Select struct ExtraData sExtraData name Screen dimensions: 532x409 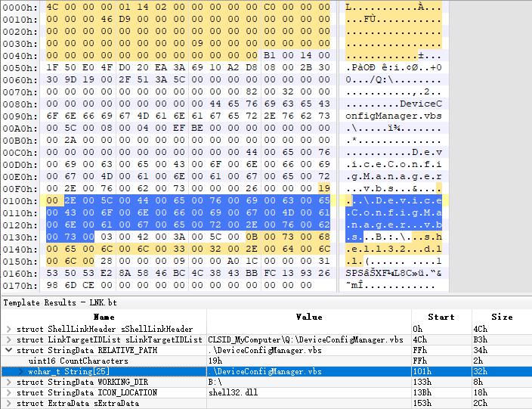(78, 403)
